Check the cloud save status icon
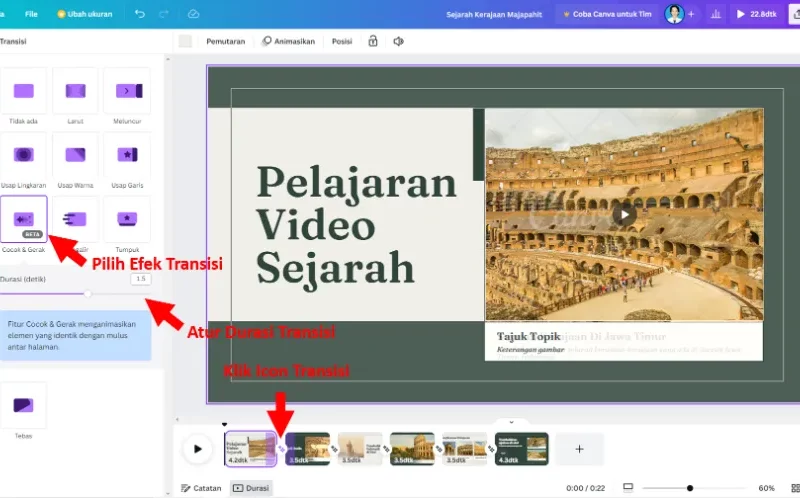Image resolution: width=800 pixels, height=498 pixels. tap(193, 14)
